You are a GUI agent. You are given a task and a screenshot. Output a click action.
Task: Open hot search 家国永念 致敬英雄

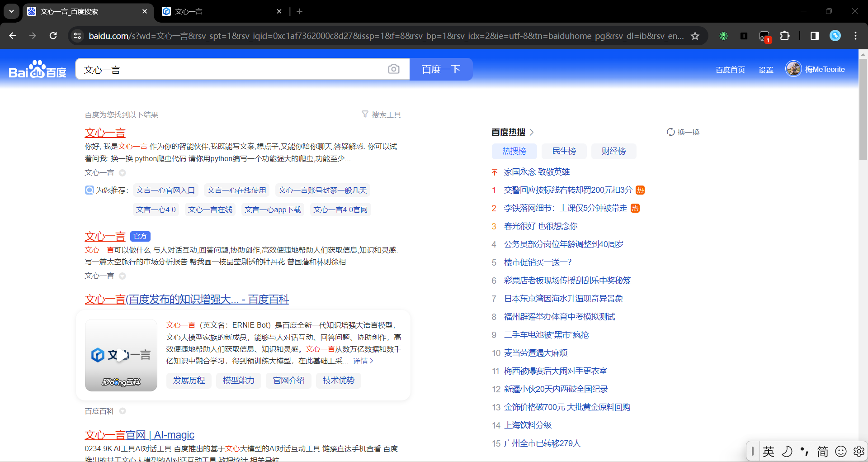pyautogui.click(x=537, y=172)
